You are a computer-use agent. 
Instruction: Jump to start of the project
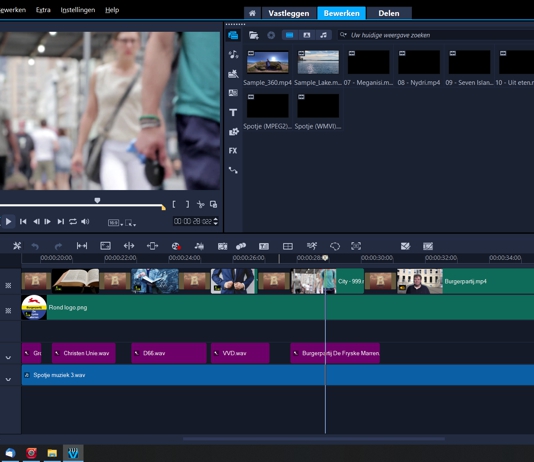[23, 222]
